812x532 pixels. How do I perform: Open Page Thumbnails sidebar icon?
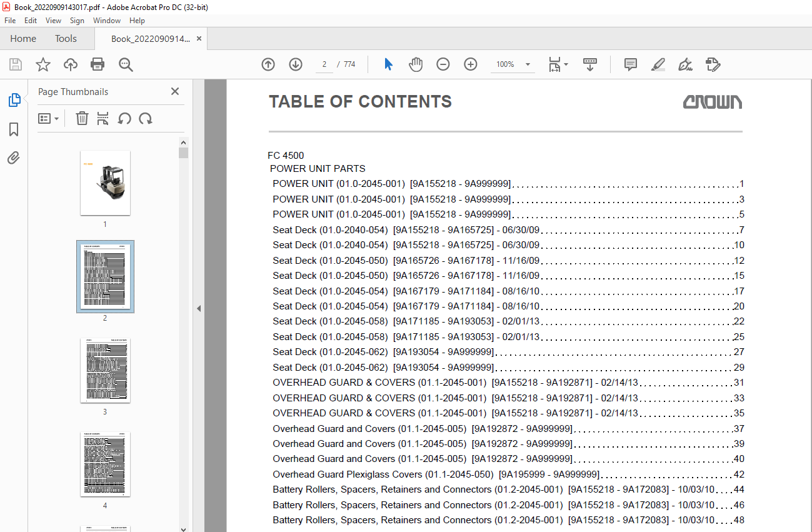click(14, 100)
